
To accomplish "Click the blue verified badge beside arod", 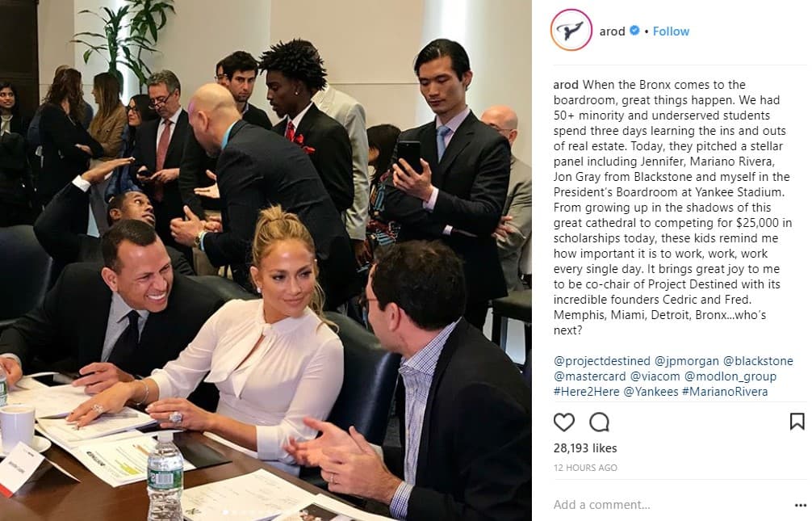I will click(634, 31).
